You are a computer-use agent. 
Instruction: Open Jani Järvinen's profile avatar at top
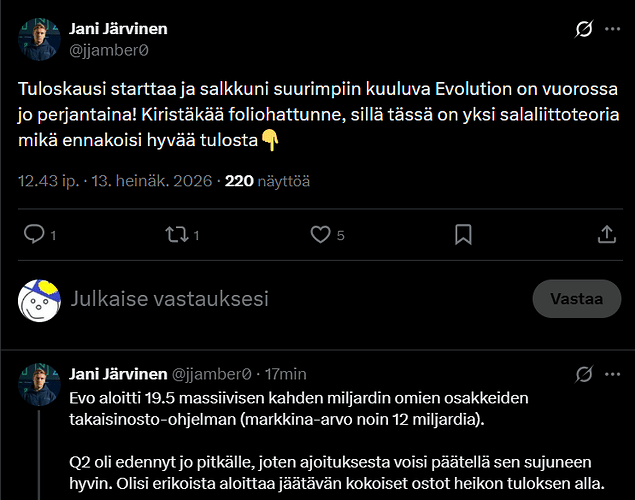(x=39, y=39)
